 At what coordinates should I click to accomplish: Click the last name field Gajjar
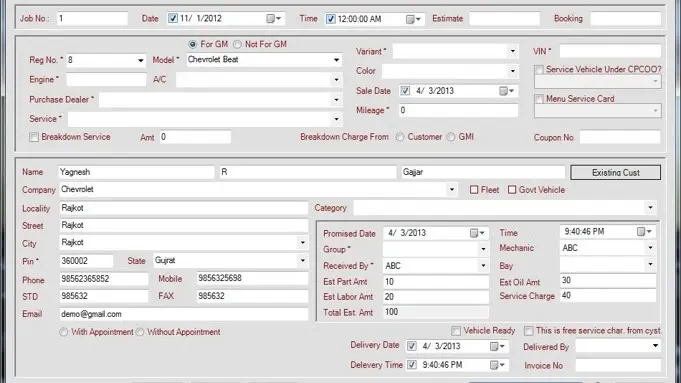tap(483, 172)
